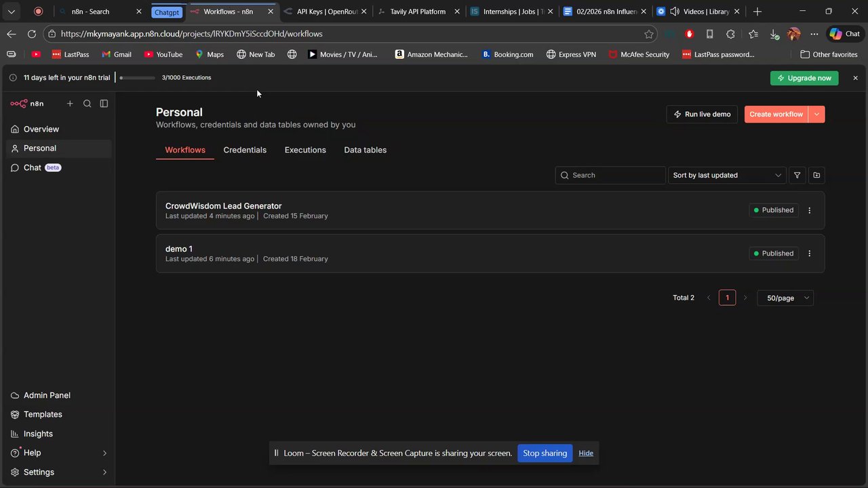Expand the Create workflow arrow dropdown
The width and height of the screenshot is (868, 488).
[x=816, y=115]
